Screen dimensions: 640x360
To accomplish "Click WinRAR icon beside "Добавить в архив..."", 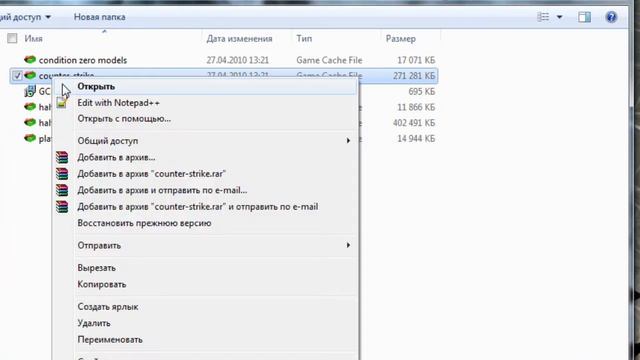I will pos(62,157).
